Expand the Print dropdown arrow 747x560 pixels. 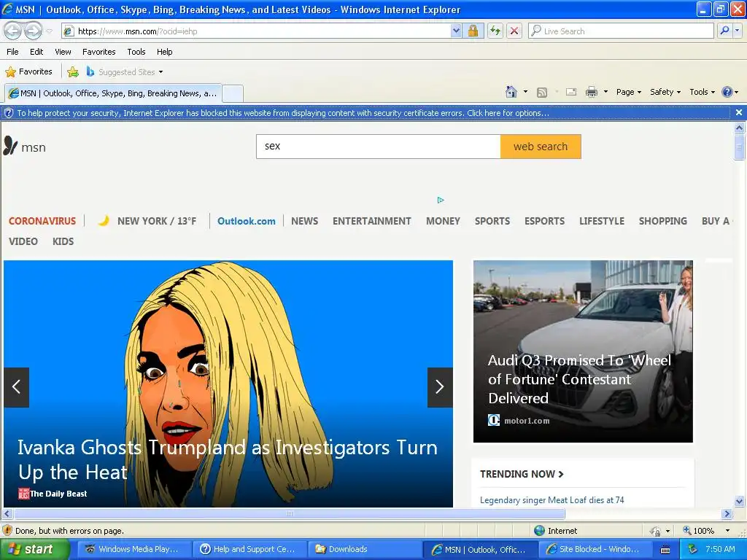605,92
